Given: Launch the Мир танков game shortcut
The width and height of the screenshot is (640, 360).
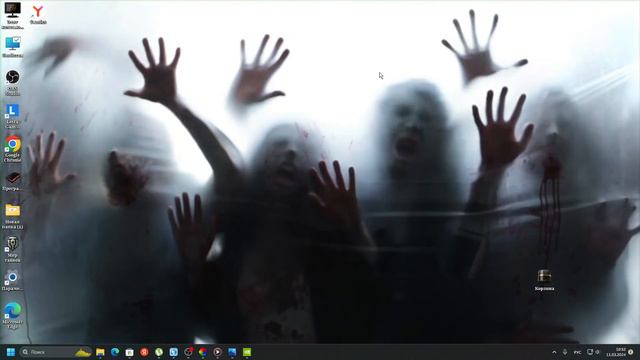Looking at the screenshot, I should (x=13, y=249).
